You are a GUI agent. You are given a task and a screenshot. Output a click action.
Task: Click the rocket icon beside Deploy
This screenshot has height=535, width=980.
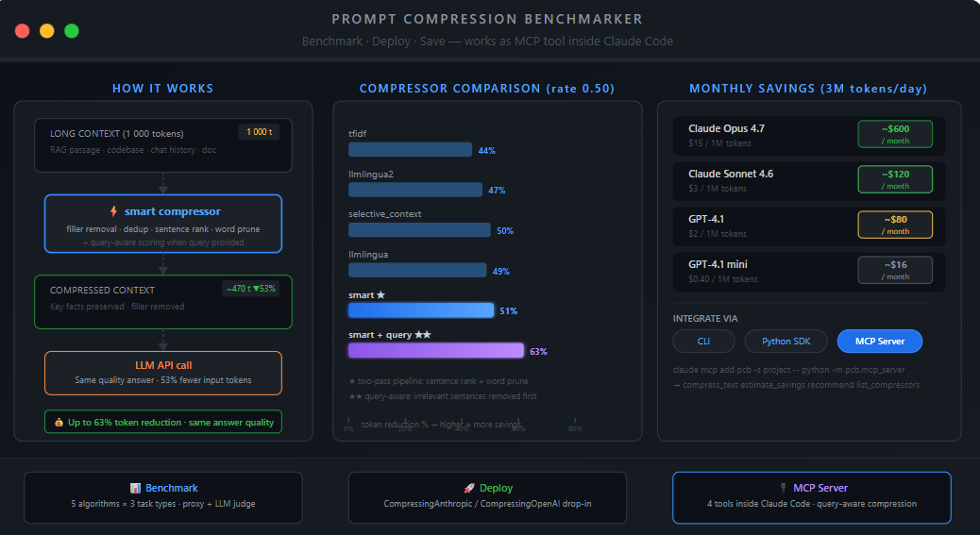pyautogui.click(x=469, y=488)
